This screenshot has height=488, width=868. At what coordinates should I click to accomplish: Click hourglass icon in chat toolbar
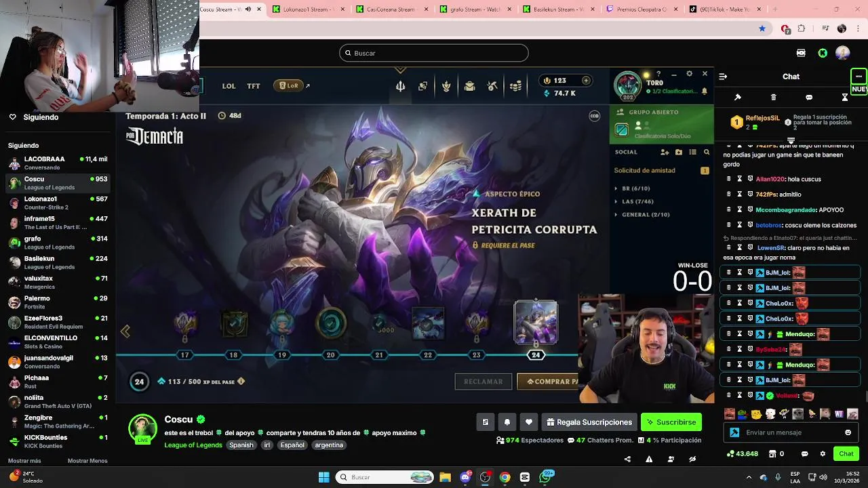point(845,98)
